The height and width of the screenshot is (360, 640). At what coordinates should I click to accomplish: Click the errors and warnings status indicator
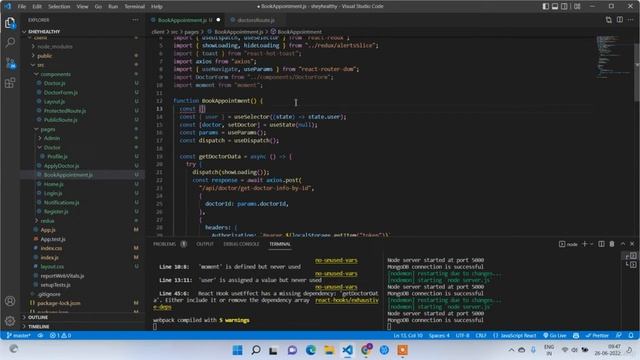click(60, 336)
